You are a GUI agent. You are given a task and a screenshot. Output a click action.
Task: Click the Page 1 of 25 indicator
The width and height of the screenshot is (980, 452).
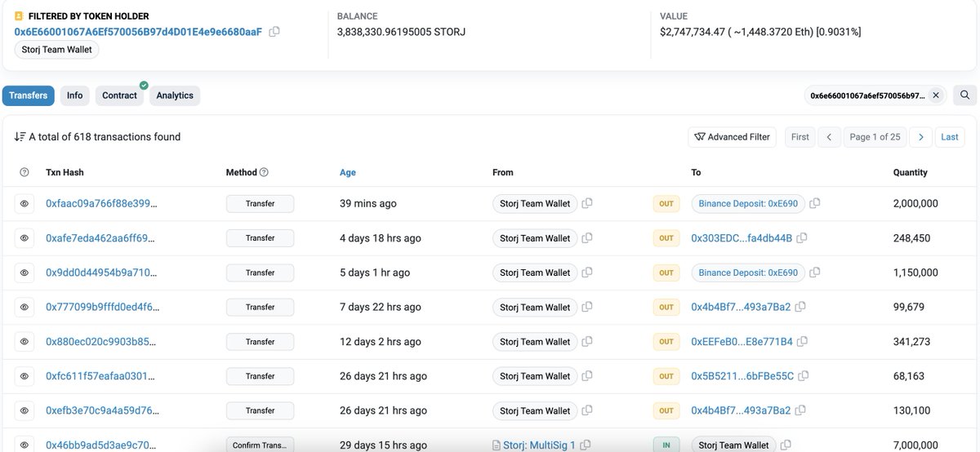[875, 137]
